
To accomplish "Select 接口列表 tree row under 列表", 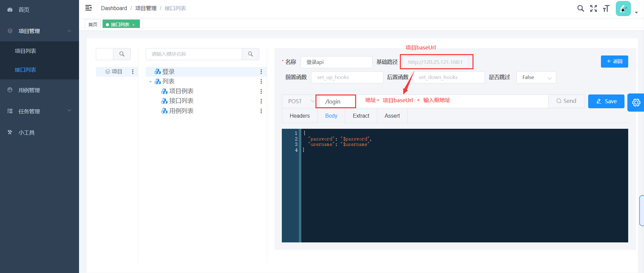I will coord(206,101).
